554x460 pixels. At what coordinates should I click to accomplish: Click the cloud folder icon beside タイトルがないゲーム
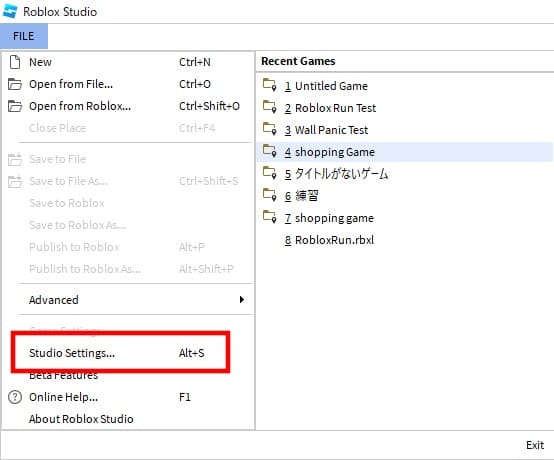(x=270, y=173)
